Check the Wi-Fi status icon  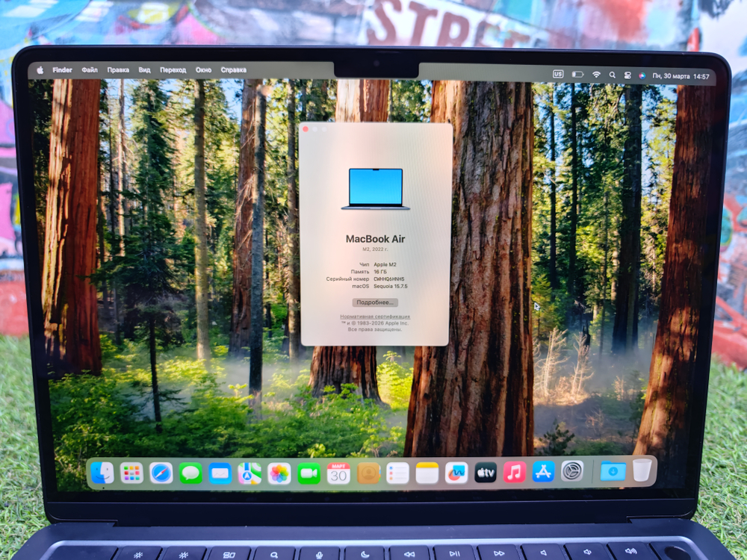tap(597, 74)
